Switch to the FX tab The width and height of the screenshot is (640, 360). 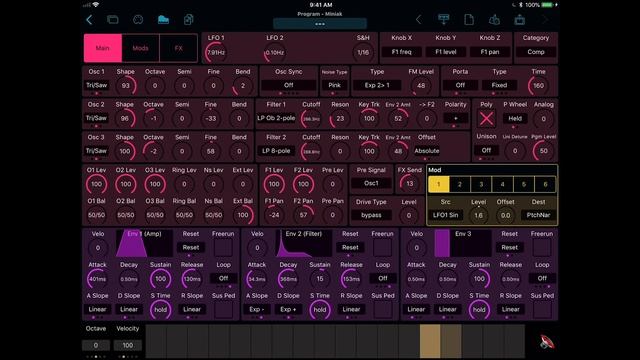tap(178, 48)
